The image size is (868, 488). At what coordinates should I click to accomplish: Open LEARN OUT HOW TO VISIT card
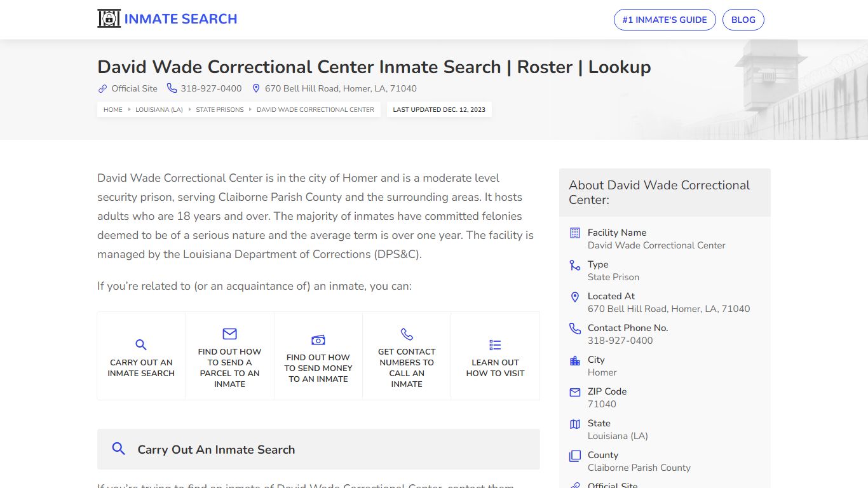point(495,356)
